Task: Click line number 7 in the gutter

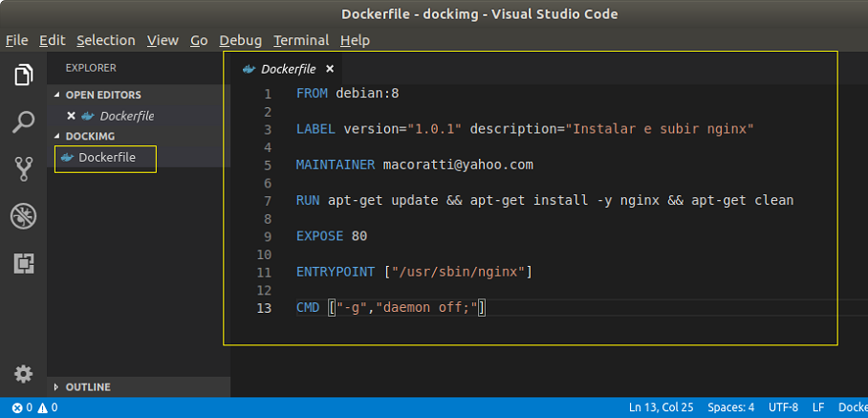Action: coord(268,201)
